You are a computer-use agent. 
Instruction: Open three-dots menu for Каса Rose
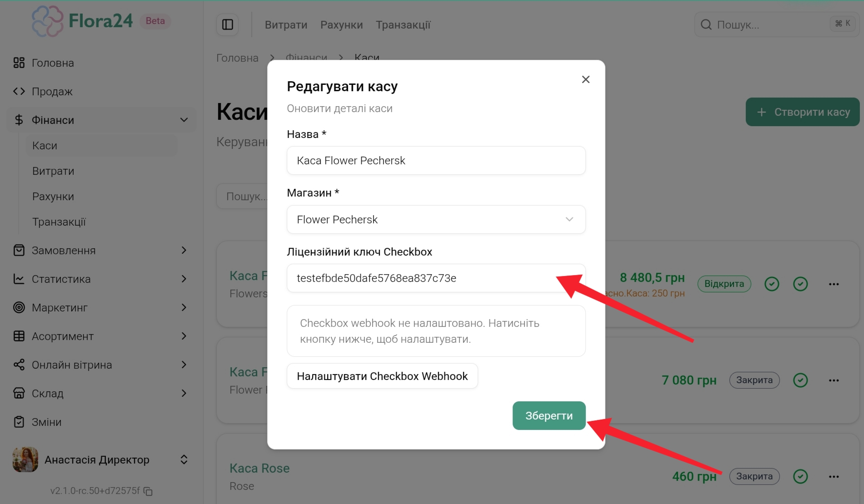click(x=834, y=476)
